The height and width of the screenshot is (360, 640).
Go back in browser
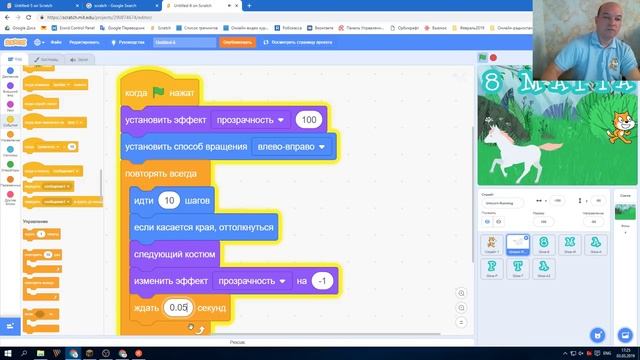7,17
